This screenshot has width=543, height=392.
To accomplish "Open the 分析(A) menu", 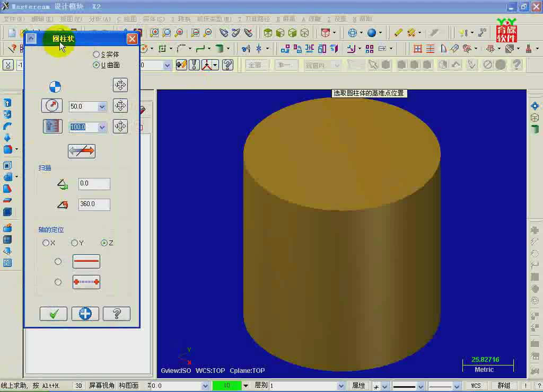I will [100, 19].
